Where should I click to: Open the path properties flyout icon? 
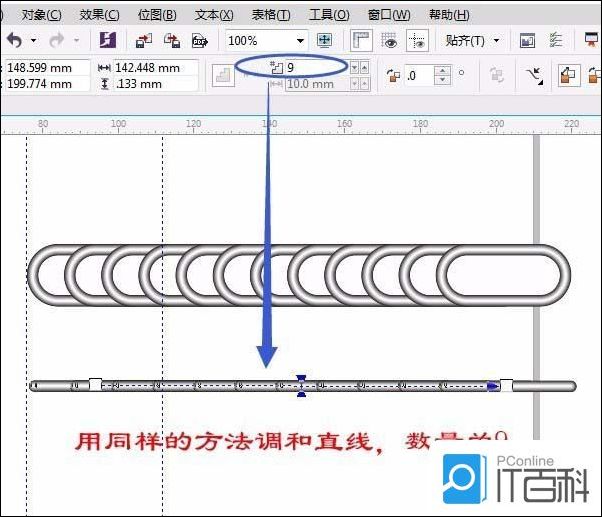click(535, 76)
